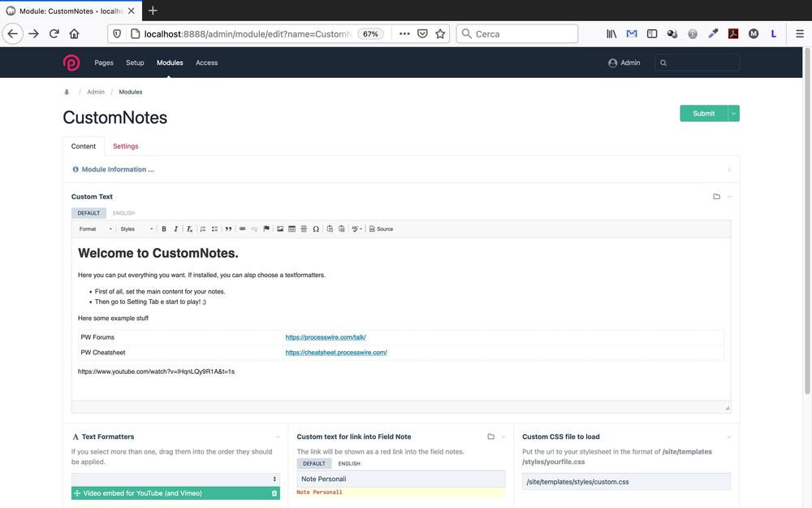Image resolution: width=812 pixels, height=508 pixels.
Task: Open the Submit button dropdown arrow
Action: coord(733,114)
